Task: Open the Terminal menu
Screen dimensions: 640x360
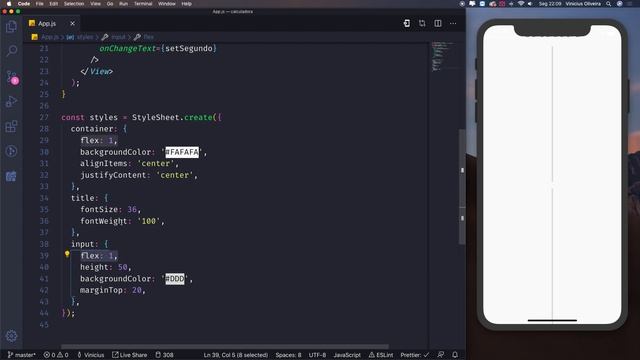Action: (143, 4)
